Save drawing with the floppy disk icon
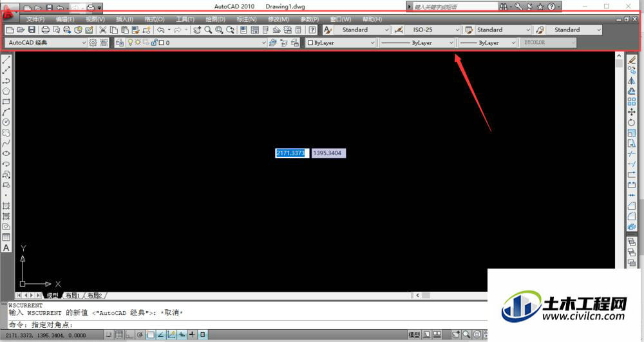644x342 pixels. (32, 30)
